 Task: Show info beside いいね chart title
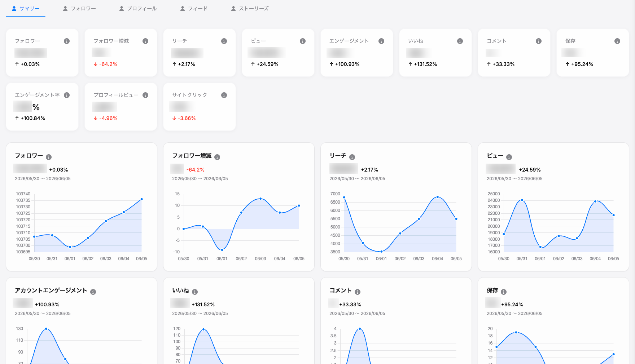point(195,292)
